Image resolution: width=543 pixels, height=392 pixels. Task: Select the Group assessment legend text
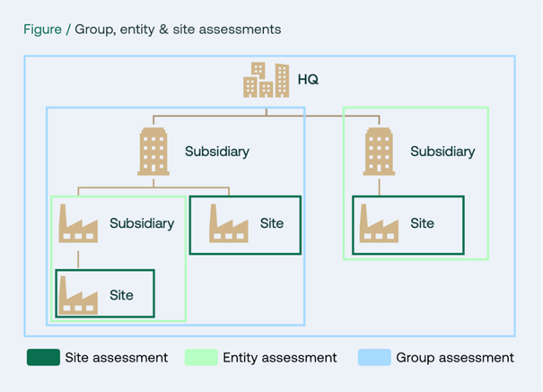click(455, 357)
